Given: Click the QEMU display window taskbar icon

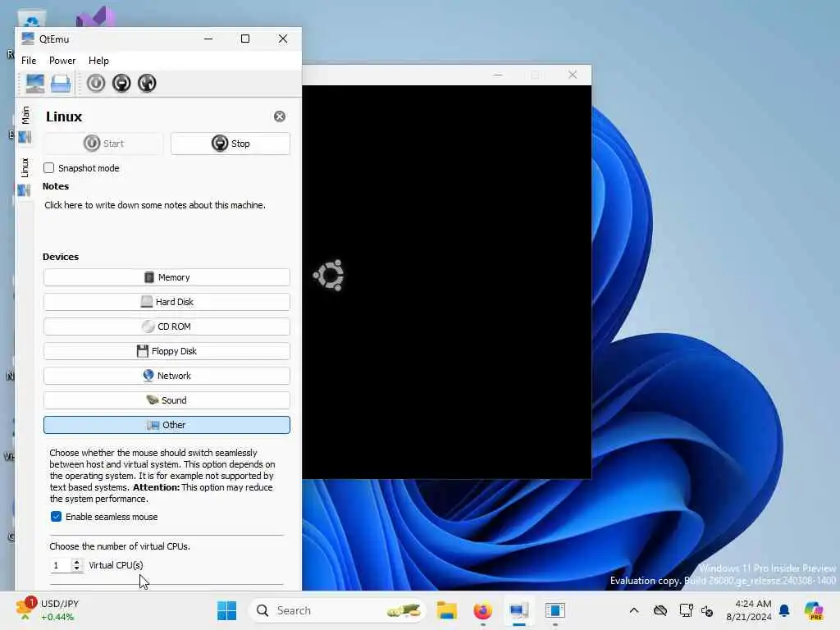Looking at the screenshot, I should click(555, 610).
